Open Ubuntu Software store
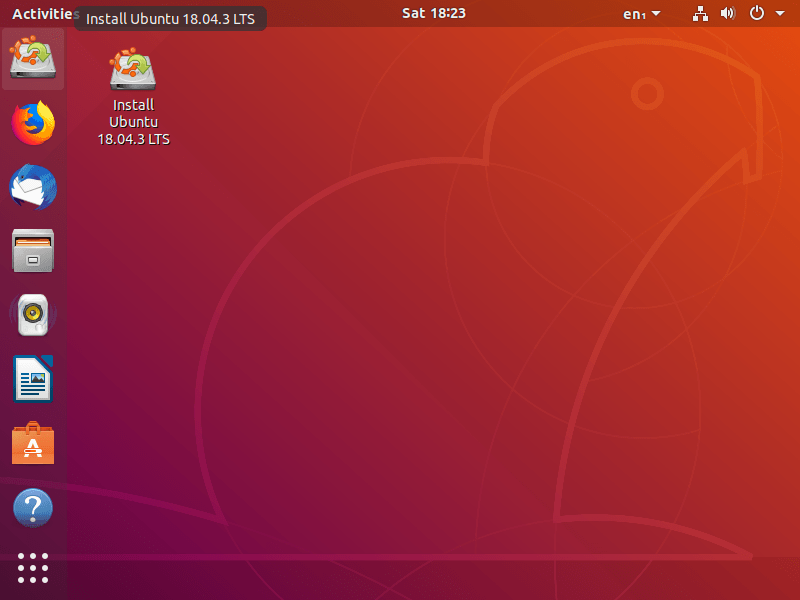 (33, 443)
